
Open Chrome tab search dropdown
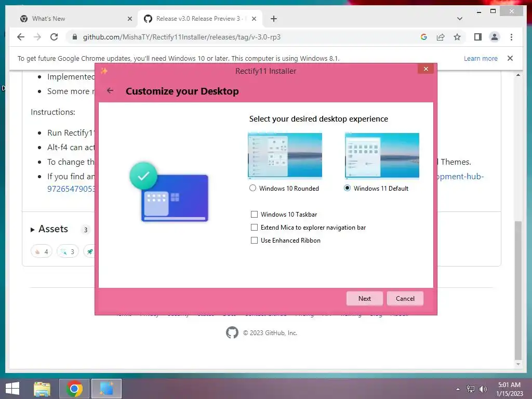[460, 19]
